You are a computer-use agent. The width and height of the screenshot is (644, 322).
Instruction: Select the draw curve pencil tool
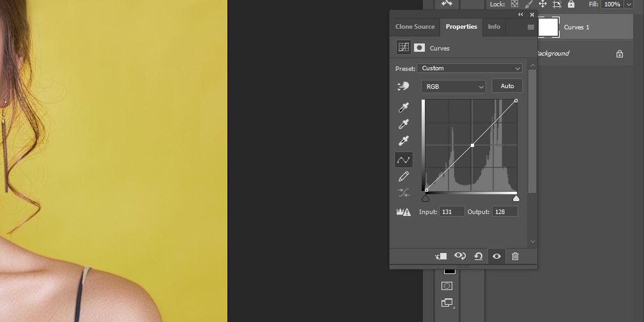[x=404, y=176]
